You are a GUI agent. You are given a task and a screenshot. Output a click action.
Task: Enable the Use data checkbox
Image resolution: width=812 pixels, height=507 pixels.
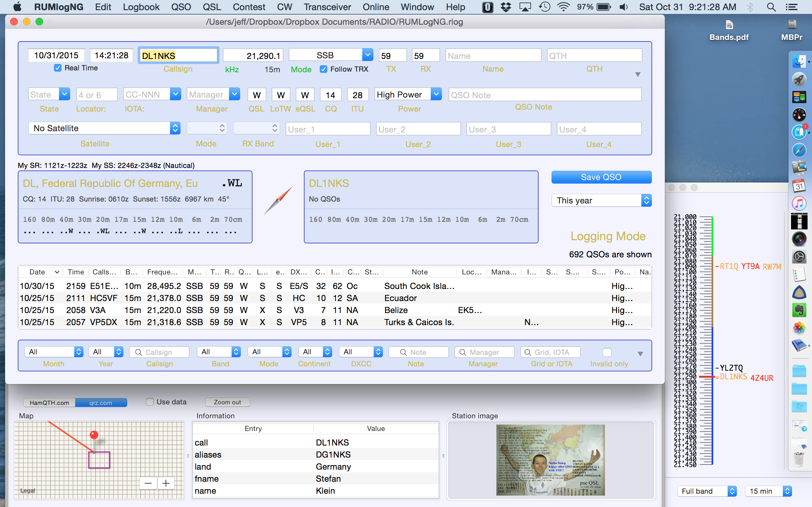pos(150,402)
